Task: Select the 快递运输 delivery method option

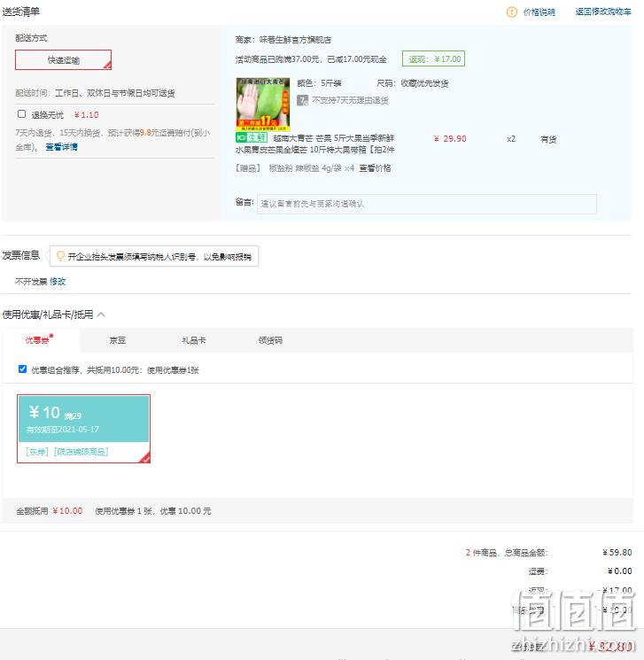Action: 63,59
